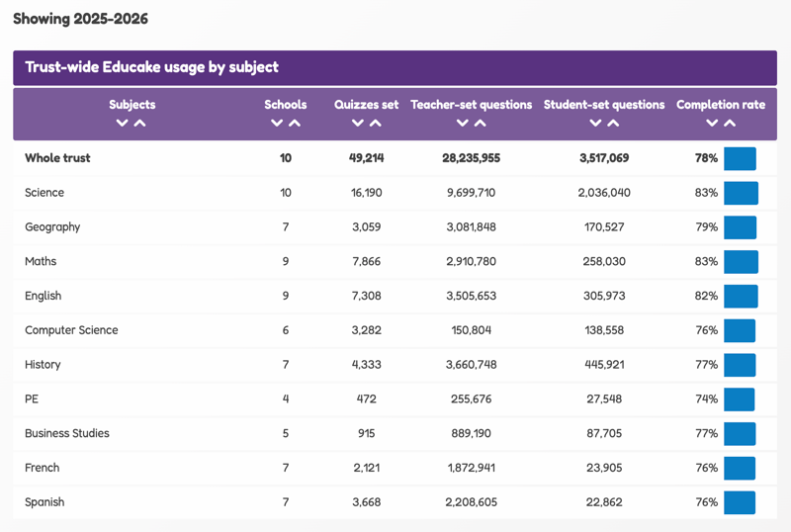The height and width of the screenshot is (532, 791).
Task: Click the 'Trust-wide Educake usage by subject' title
Action: (x=152, y=67)
